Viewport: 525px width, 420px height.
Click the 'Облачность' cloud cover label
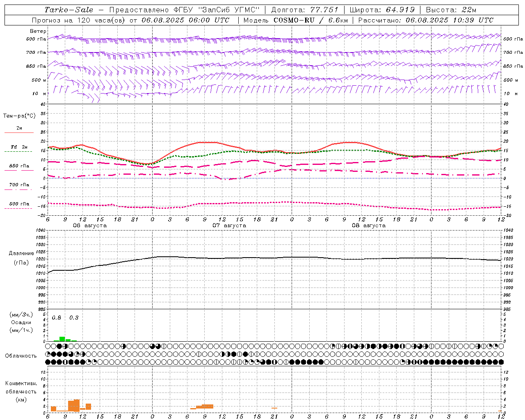point(21,356)
